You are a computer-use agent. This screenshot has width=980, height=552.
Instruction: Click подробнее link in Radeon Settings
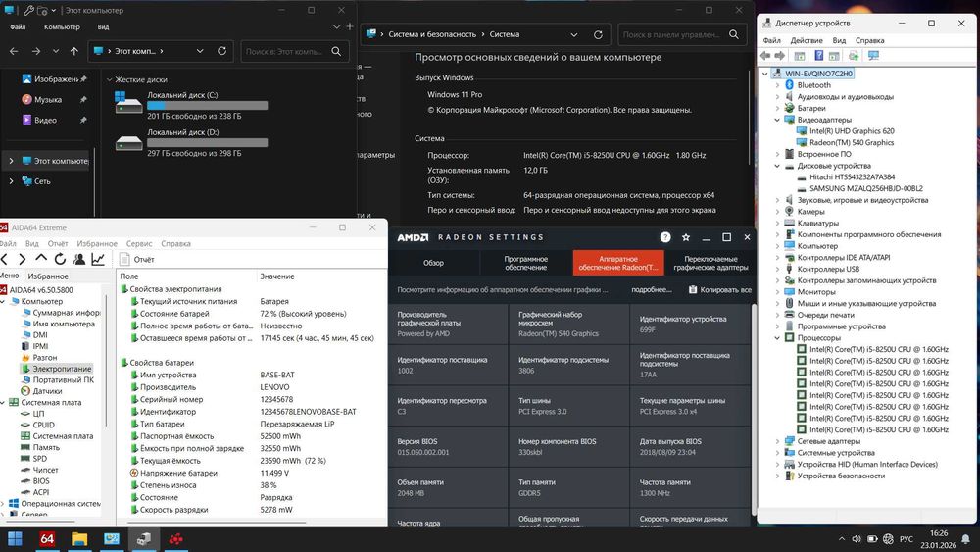pyautogui.click(x=652, y=290)
